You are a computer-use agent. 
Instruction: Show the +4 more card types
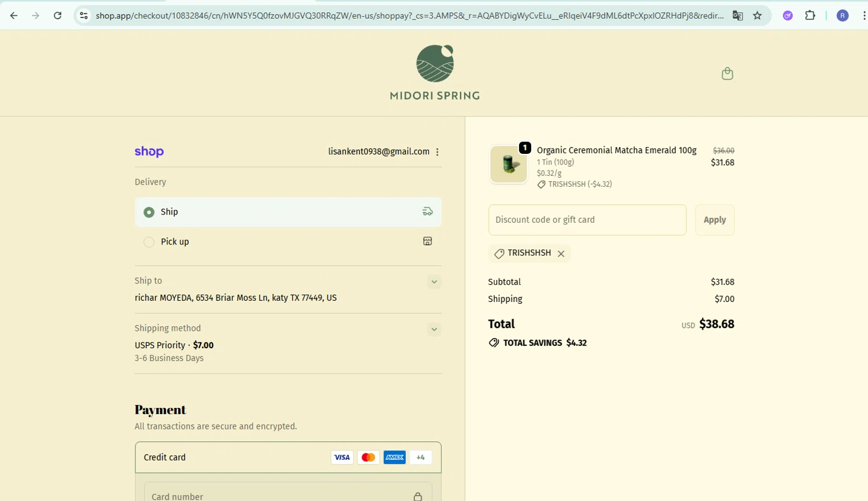coord(421,457)
